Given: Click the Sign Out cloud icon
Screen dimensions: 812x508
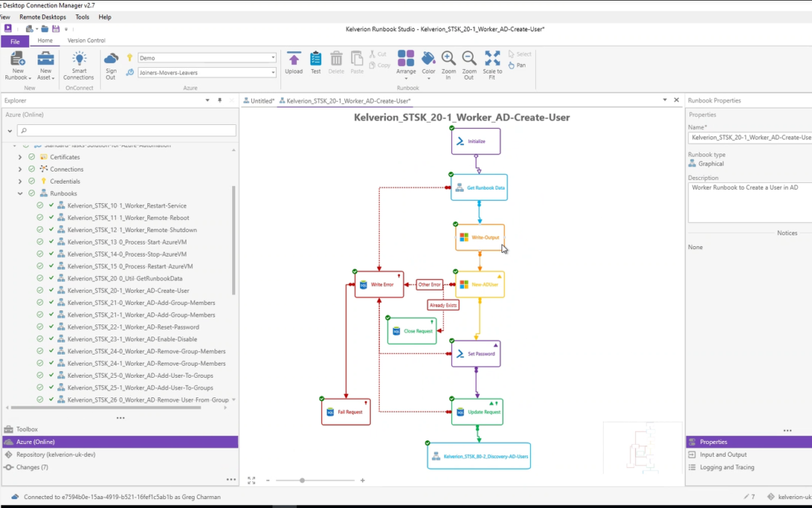Looking at the screenshot, I should [111, 59].
